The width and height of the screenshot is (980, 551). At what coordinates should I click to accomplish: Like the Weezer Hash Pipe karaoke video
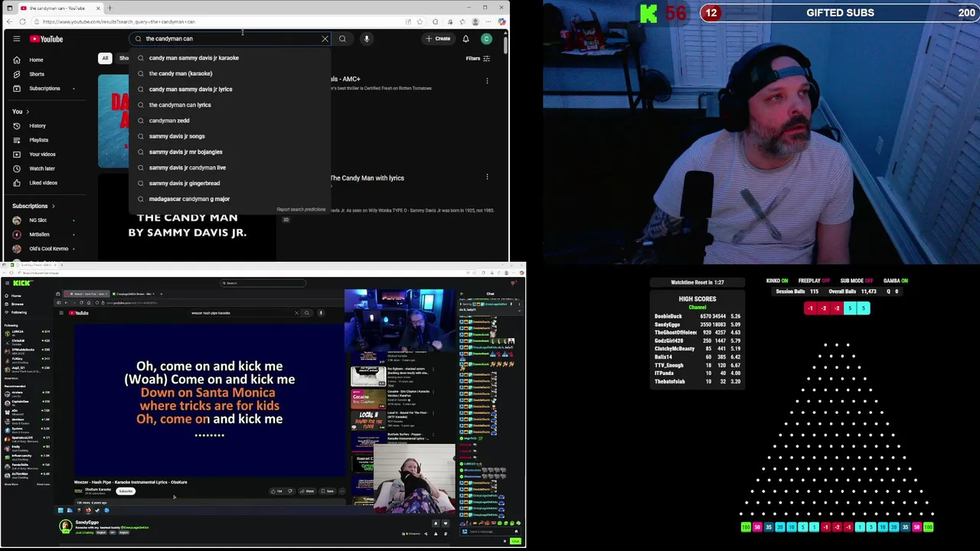(276, 491)
